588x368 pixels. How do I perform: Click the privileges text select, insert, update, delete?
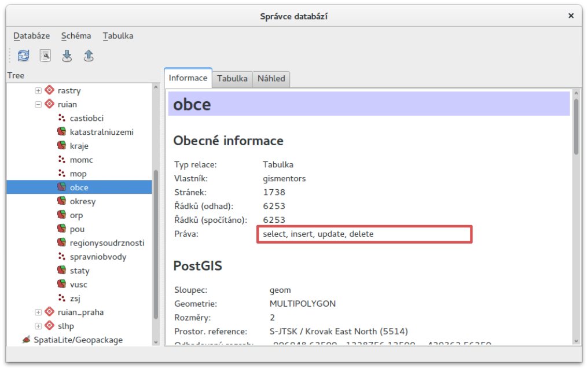tap(318, 234)
